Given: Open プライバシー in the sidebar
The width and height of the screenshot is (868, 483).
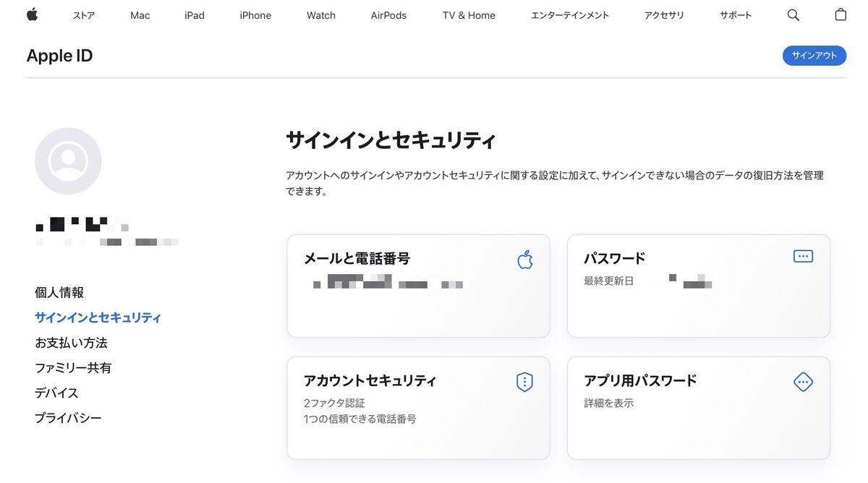Looking at the screenshot, I should [68, 418].
